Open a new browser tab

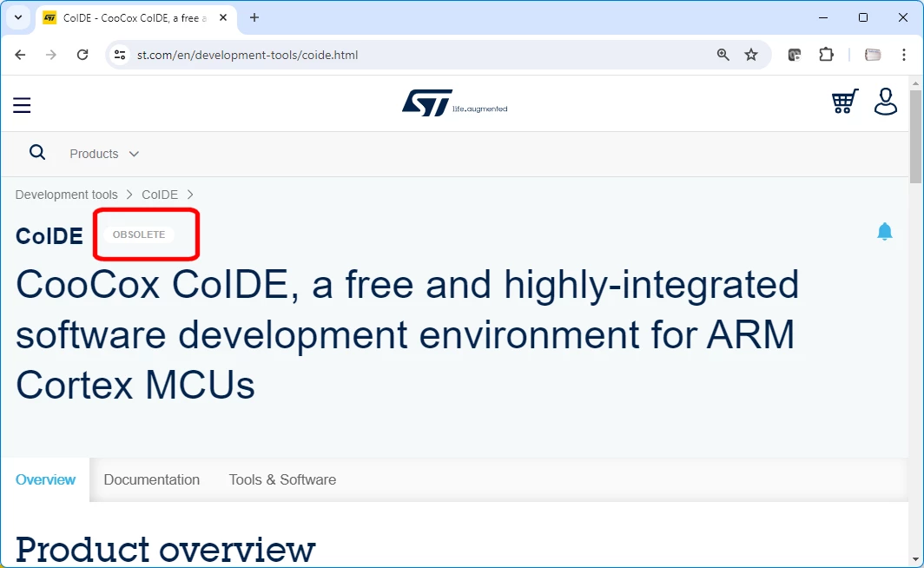click(x=254, y=17)
